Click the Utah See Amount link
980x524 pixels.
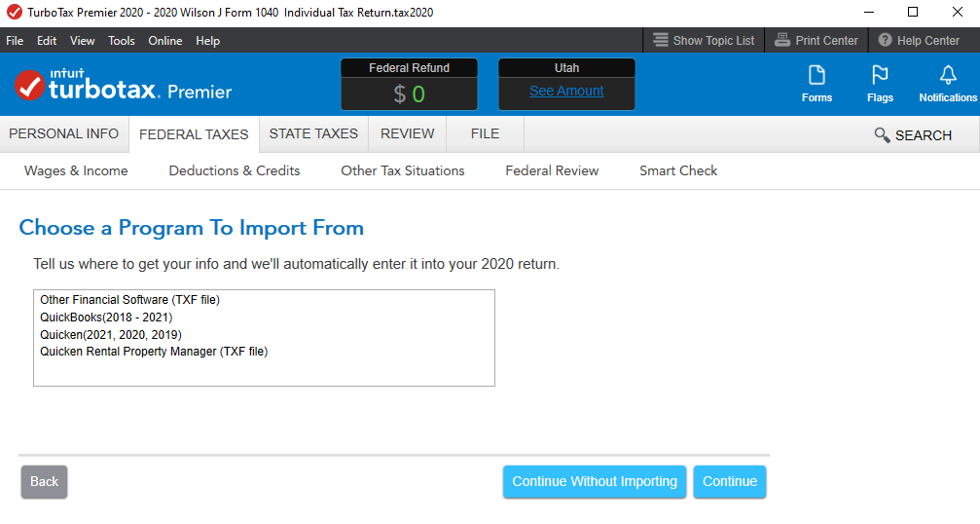[566, 91]
